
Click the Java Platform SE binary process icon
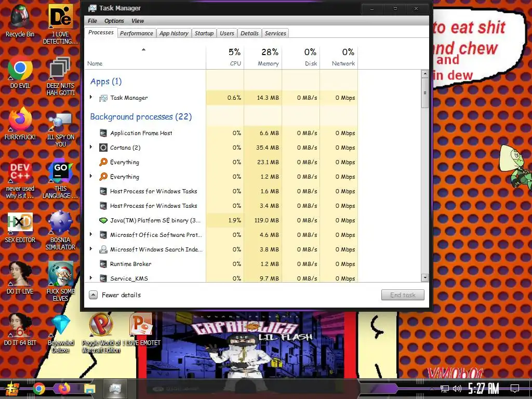103,220
